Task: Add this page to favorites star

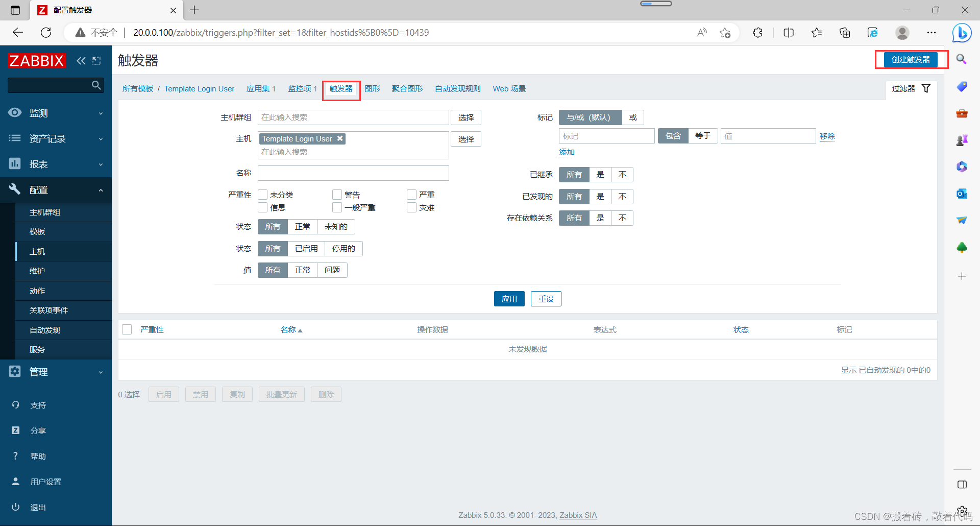Action: (x=725, y=33)
